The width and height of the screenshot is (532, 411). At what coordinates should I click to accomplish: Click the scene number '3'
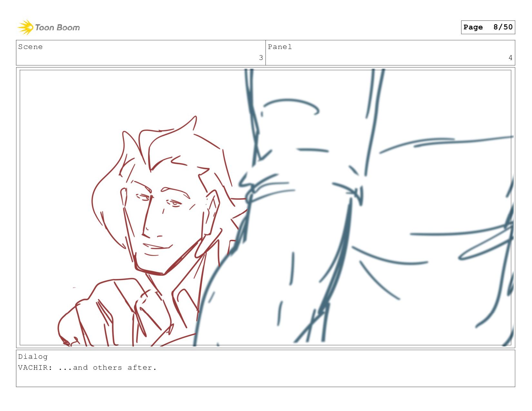[261, 58]
